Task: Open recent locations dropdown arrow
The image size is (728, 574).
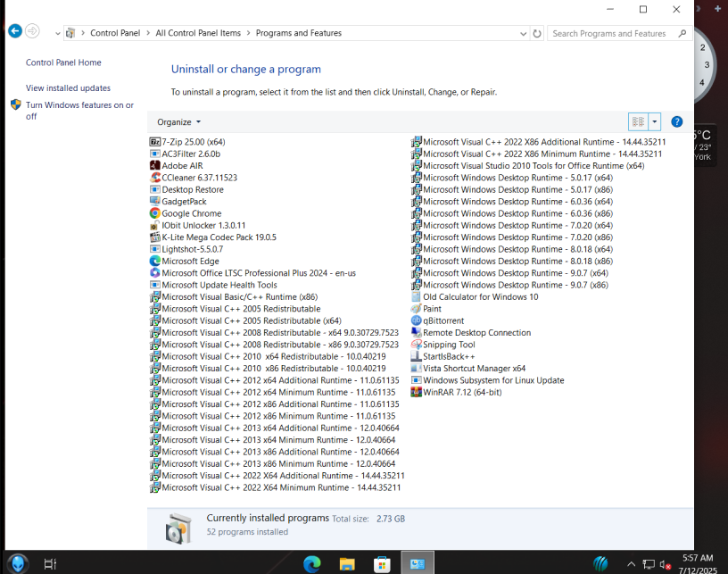Action: [x=58, y=33]
